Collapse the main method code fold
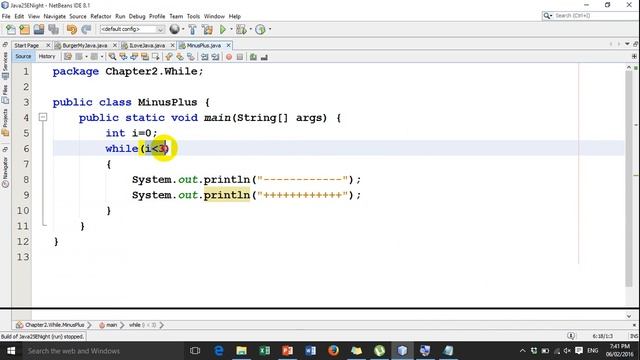Viewport: 640px width, 360px height. click(43, 118)
